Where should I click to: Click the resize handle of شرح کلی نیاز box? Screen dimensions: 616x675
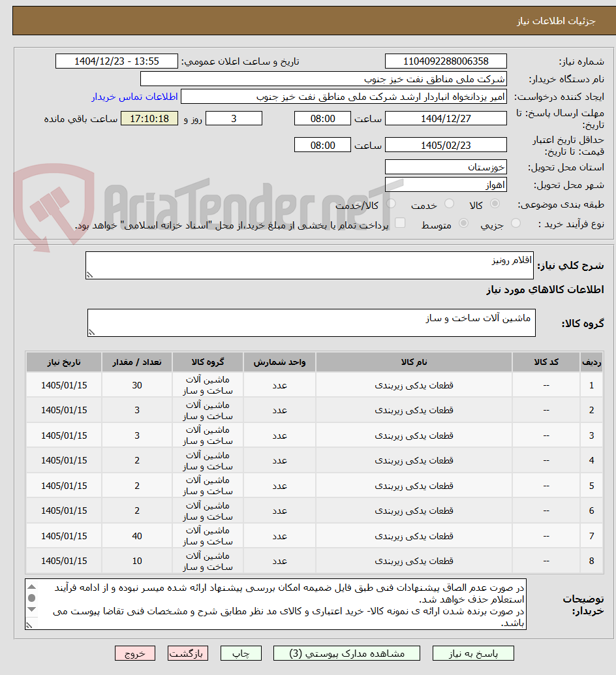tap(89, 275)
